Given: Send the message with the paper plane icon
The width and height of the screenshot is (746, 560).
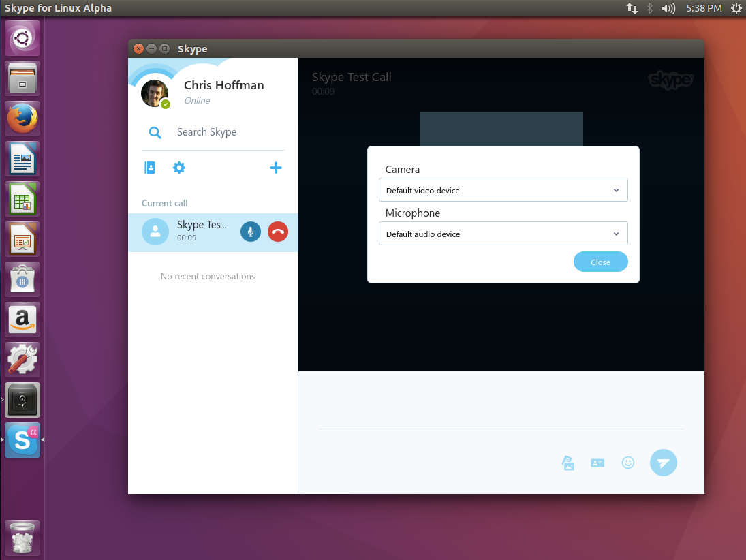Looking at the screenshot, I should pos(663,463).
